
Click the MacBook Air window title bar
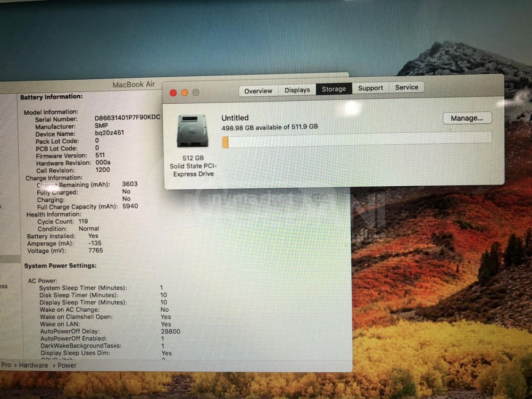[134, 85]
